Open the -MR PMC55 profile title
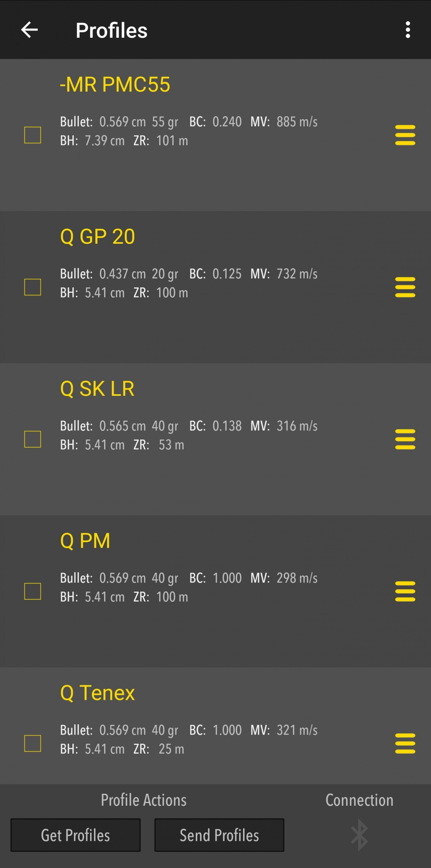The height and width of the screenshot is (868, 431). point(115,84)
